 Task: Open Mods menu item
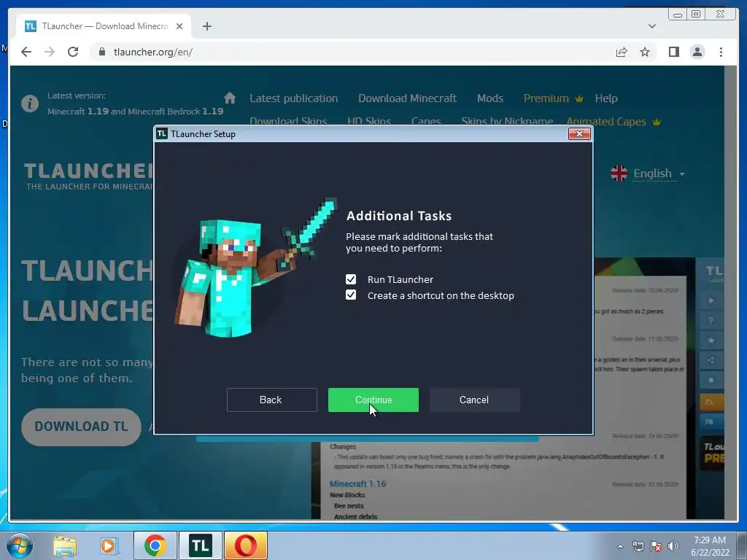489,98
